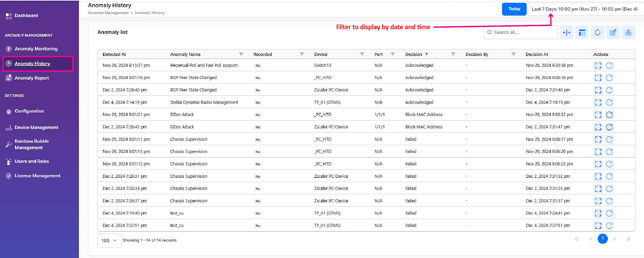644x258 pixels.
Task: Sort by the Decision column header
Action: (414, 54)
